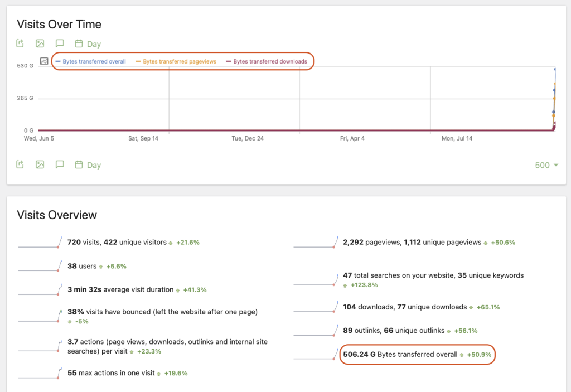Select the sparkline beside '38 users'
Image resolution: width=571 pixels, height=392 pixels.
pos(40,267)
